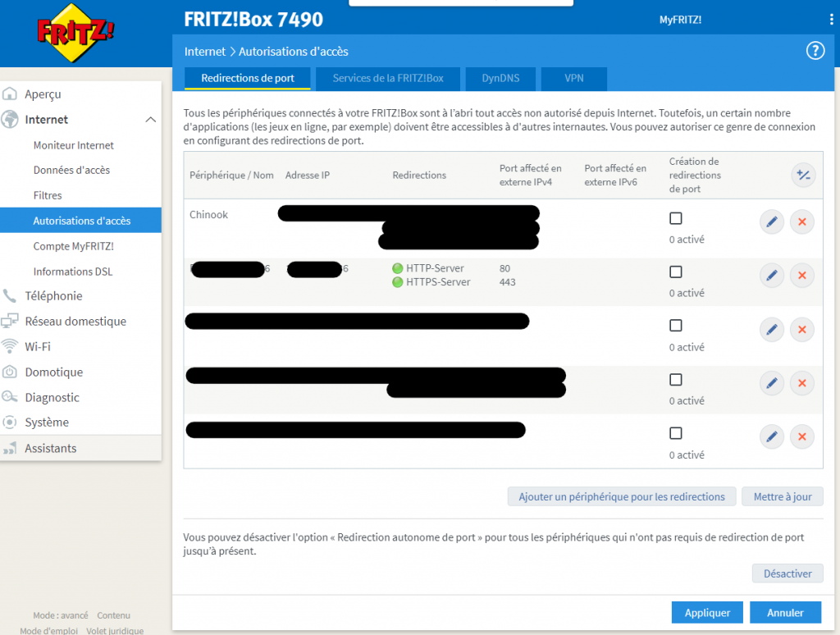Viewport: 840px width, 635px height.
Task: Click port 443 value
Action: point(507,282)
